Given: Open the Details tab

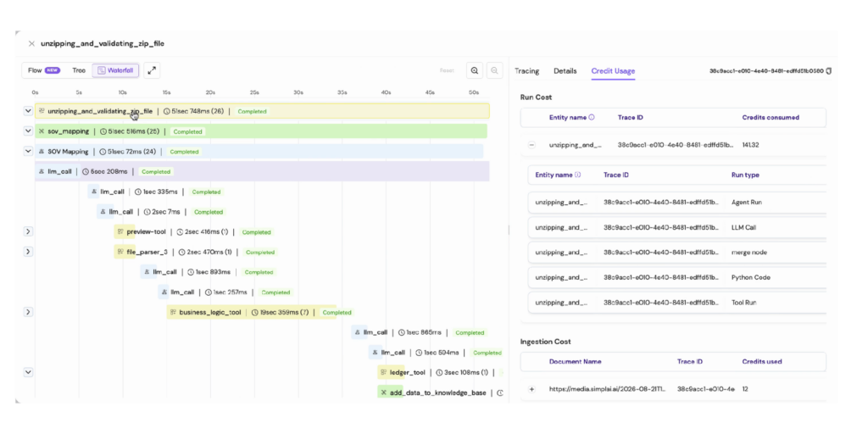Looking at the screenshot, I should [565, 71].
